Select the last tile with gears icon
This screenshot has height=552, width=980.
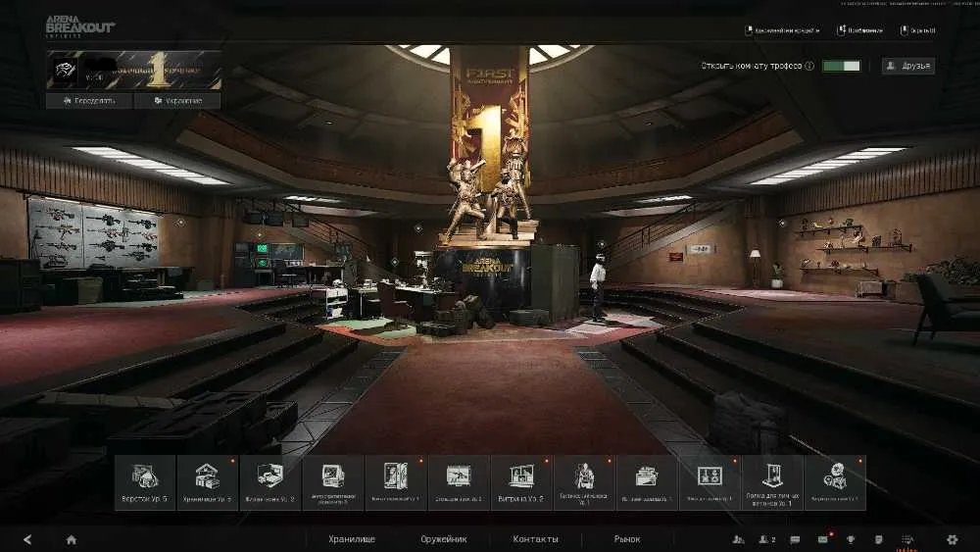835,482
